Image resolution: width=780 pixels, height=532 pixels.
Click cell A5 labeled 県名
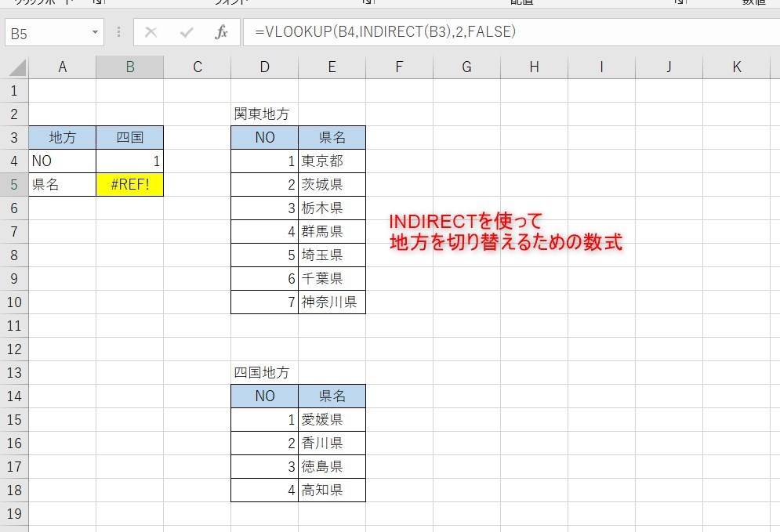tap(62, 184)
